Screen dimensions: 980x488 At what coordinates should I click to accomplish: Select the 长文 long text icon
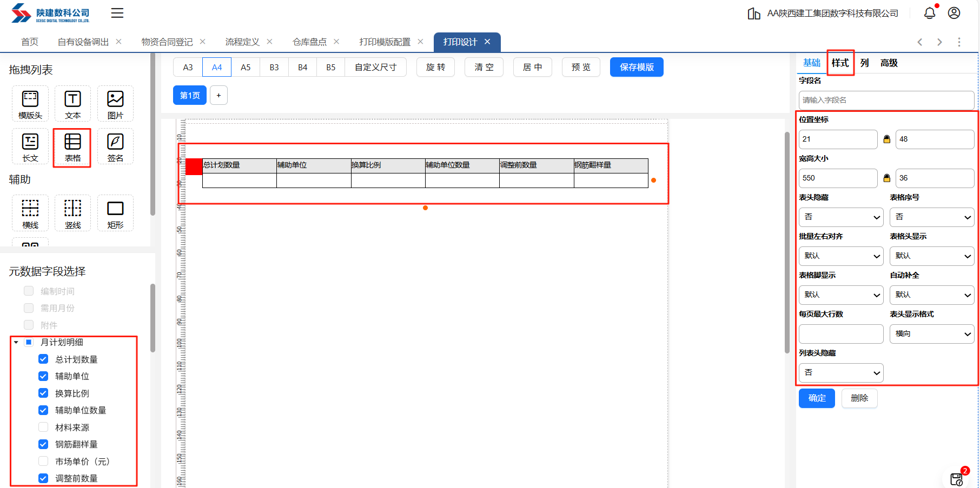coord(30,146)
